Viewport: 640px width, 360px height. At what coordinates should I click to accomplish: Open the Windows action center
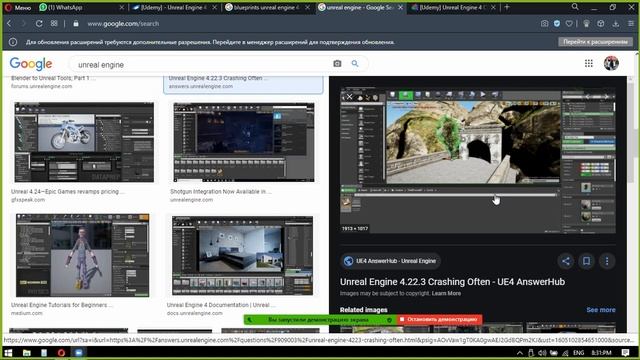(625, 353)
